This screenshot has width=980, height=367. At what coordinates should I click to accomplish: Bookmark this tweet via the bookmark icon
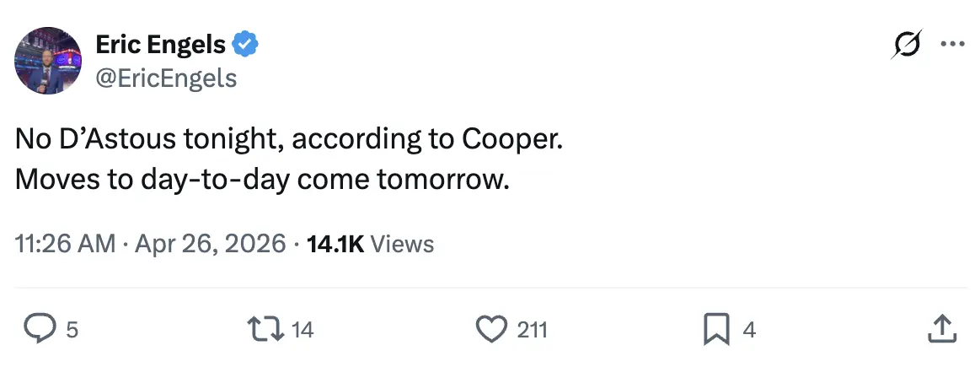coord(715,329)
